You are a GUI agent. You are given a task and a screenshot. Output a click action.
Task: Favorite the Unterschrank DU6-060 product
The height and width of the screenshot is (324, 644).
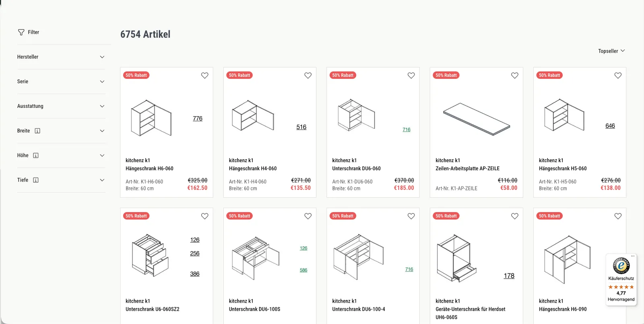pos(411,75)
